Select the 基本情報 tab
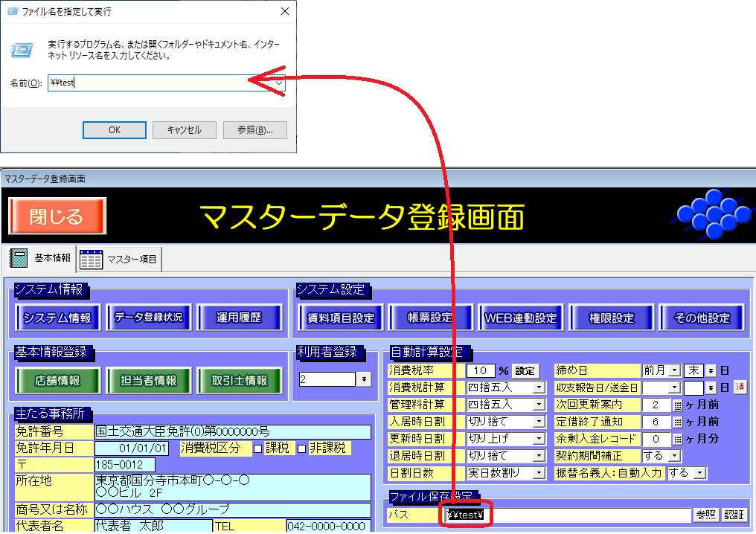Screen dimensions: 756x534 click(51, 258)
